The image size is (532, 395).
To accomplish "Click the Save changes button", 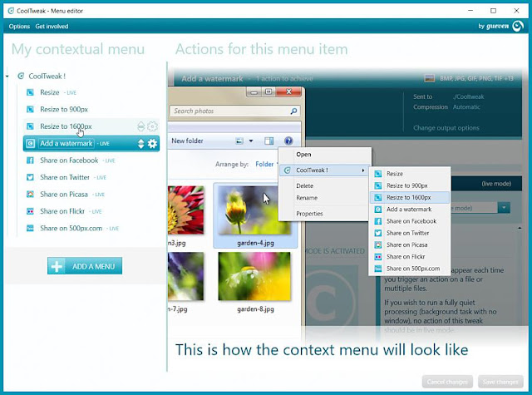I will [500, 382].
